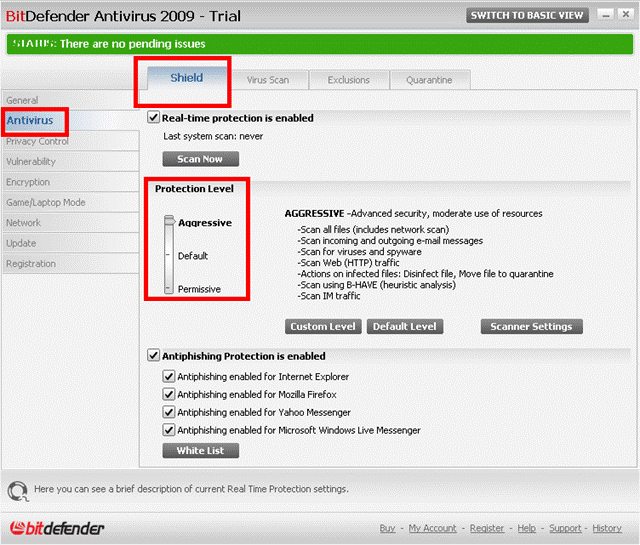640x545 pixels.
Task: Open the My Account link
Action: pyautogui.click(x=432, y=528)
